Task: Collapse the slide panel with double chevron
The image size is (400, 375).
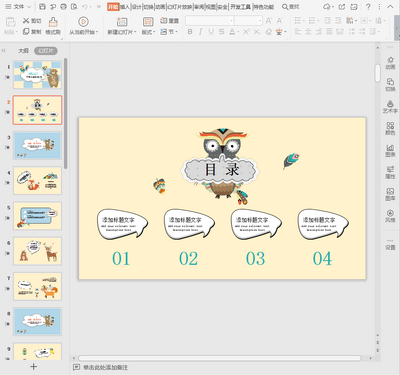Action: point(4,51)
